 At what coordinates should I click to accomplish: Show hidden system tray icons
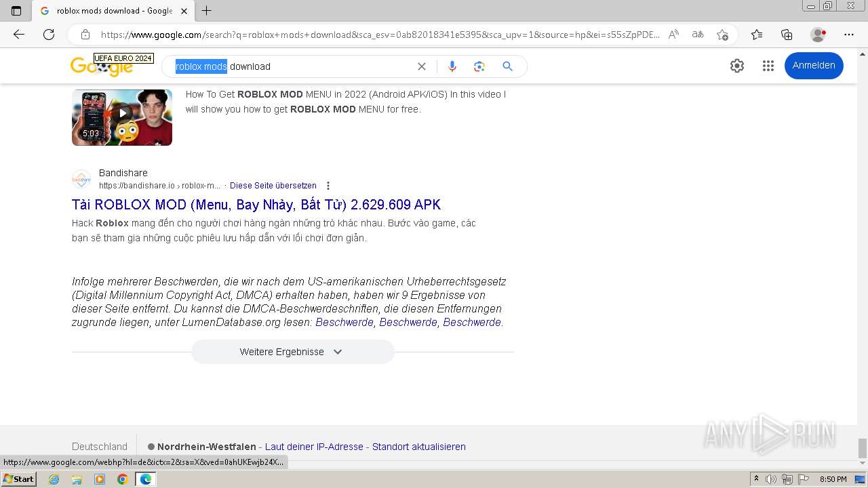click(x=755, y=479)
